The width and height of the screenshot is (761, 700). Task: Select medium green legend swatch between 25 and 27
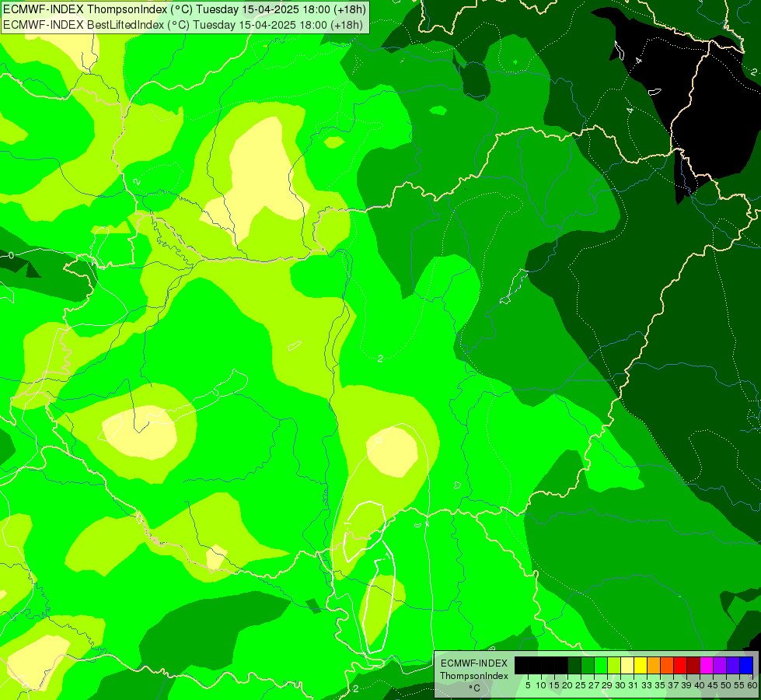tap(588, 665)
